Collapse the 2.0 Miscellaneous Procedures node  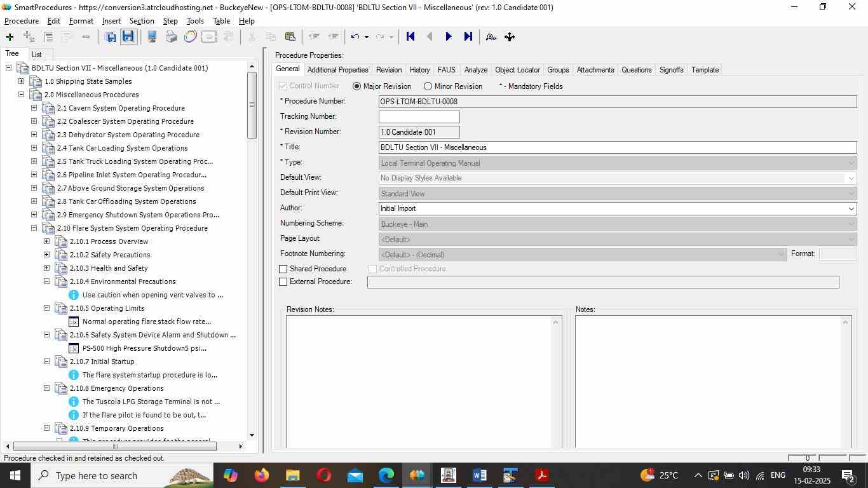point(22,95)
